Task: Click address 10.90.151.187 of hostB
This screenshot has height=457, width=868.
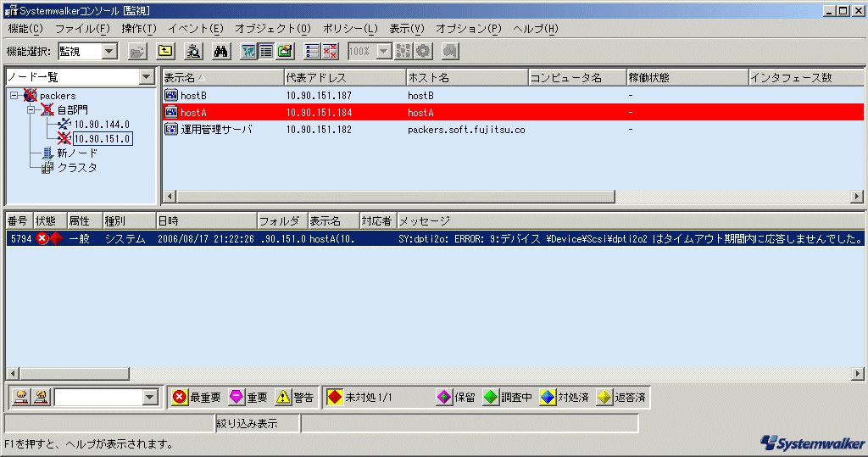Action: 319,95
